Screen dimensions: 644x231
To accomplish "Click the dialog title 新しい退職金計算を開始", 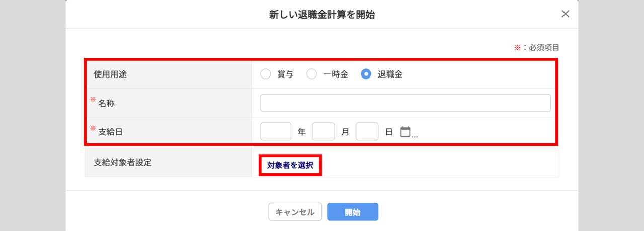I will [x=322, y=15].
